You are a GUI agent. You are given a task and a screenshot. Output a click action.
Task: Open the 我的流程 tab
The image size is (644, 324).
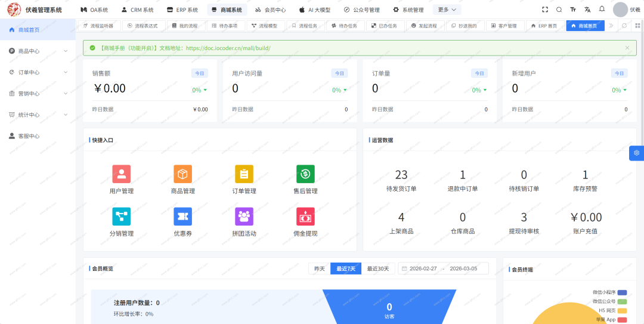[185, 26]
